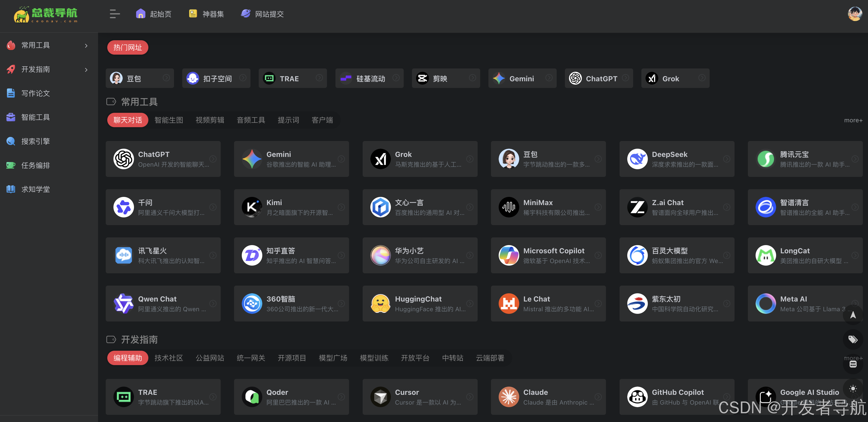868x422 pixels.
Task: Click the back-to-top arrow floating button
Action: (853, 315)
